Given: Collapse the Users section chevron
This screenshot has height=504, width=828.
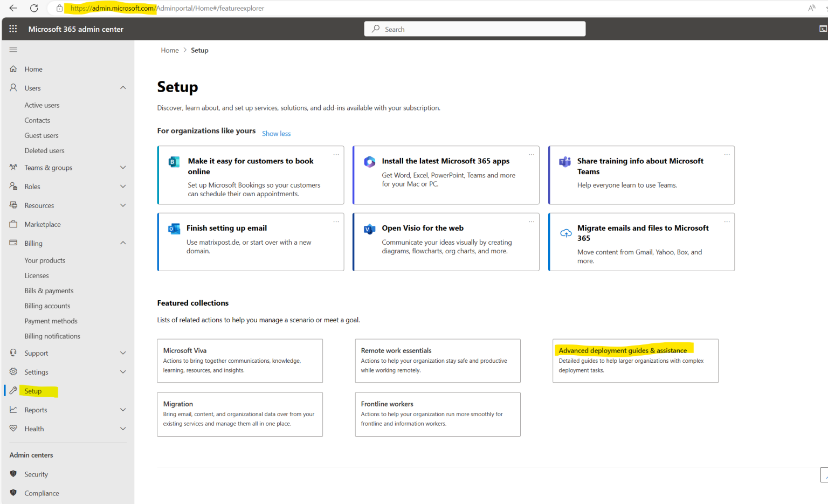Looking at the screenshot, I should click(123, 88).
